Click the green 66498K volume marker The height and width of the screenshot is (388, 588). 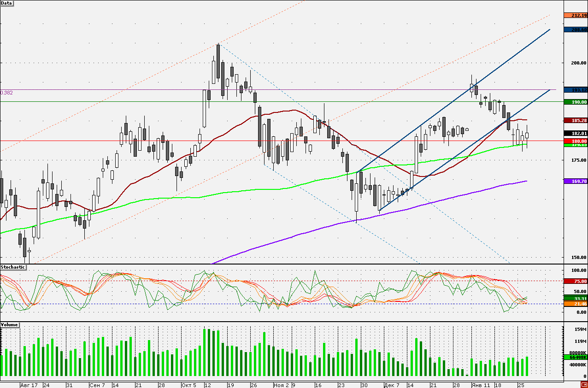click(576, 357)
